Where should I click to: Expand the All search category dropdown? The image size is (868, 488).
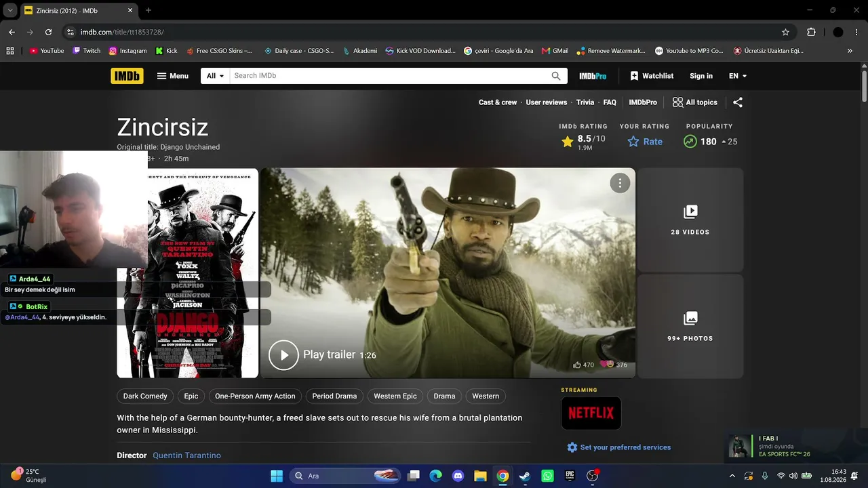pyautogui.click(x=215, y=76)
